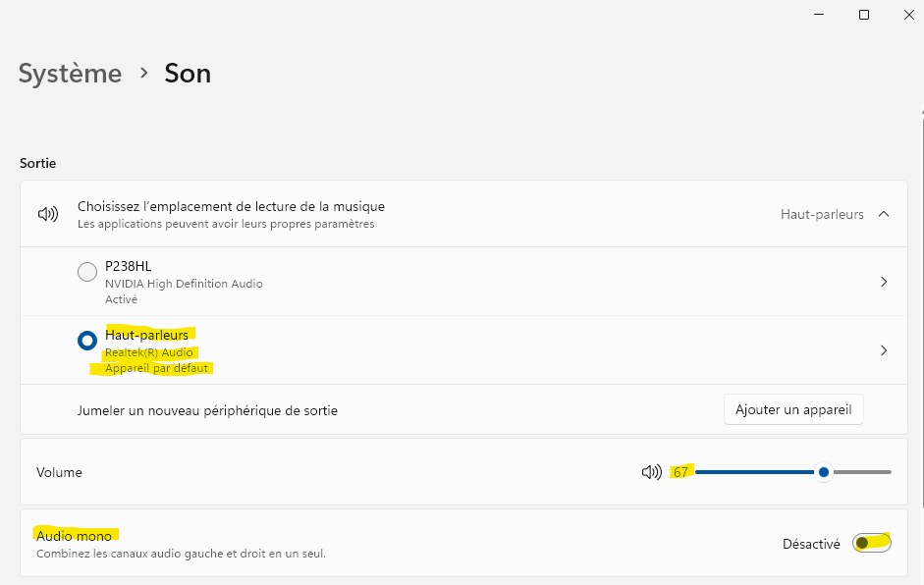924x585 pixels.
Task: Click the speaker icon beside Choisissez l'emplacement
Action: coord(48,214)
